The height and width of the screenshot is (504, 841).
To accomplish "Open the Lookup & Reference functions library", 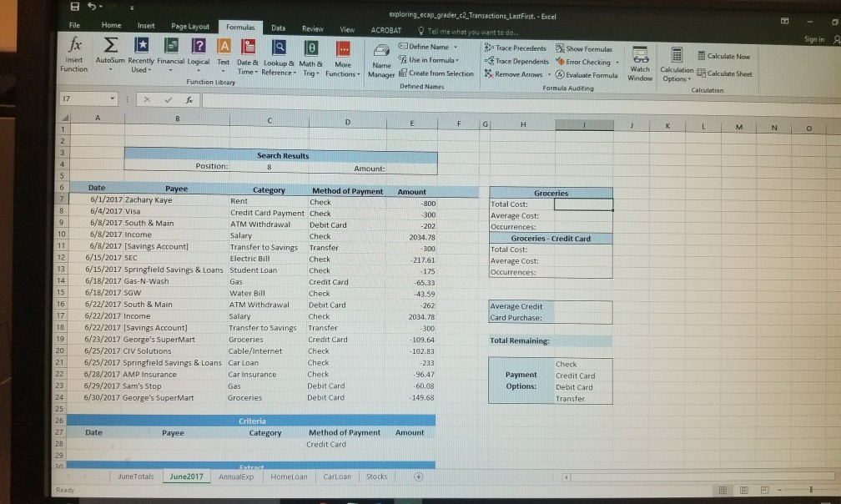I will 279,57.
